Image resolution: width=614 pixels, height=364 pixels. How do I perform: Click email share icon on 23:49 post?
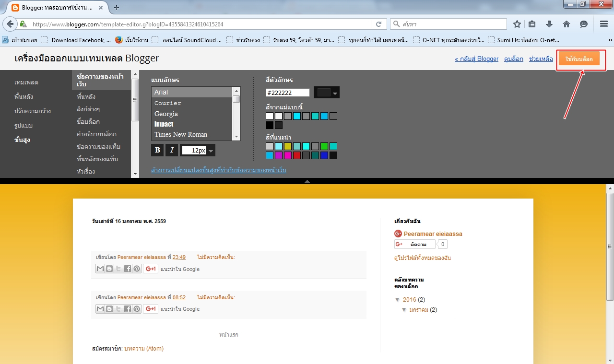tap(100, 269)
